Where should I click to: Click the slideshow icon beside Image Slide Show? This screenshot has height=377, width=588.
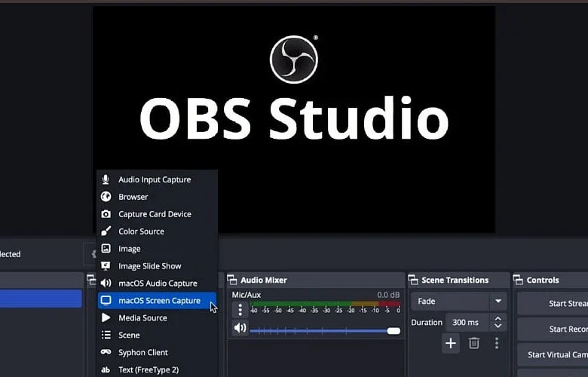(106, 265)
